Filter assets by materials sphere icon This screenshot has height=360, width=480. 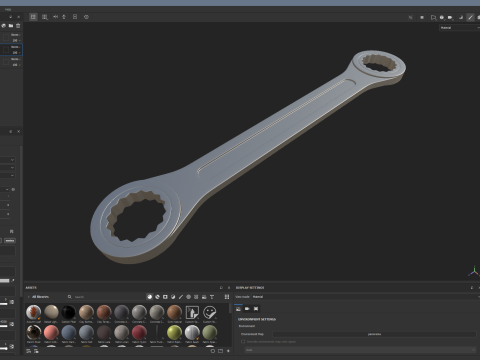click(150, 297)
